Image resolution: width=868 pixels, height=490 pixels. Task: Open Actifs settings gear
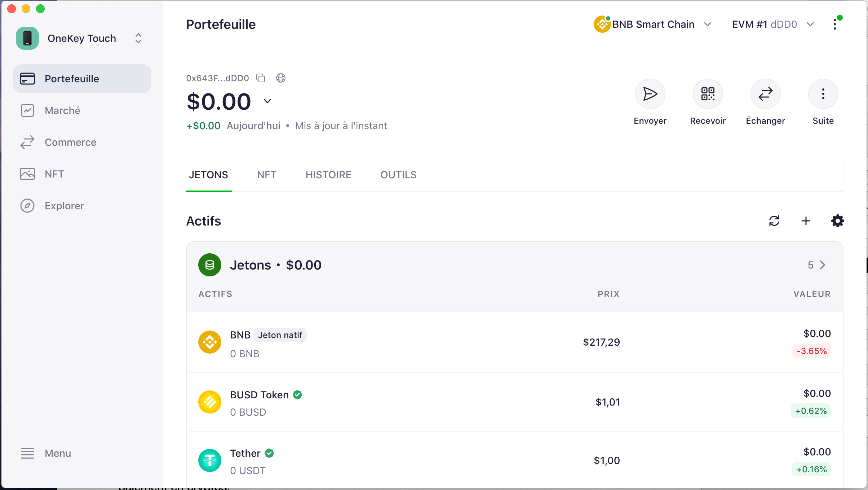pyautogui.click(x=837, y=221)
